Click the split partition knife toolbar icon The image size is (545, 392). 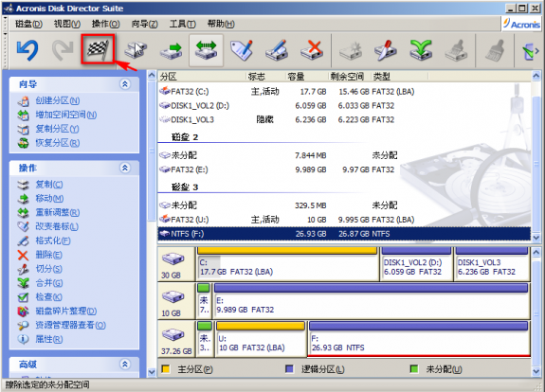click(x=386, y=50)
